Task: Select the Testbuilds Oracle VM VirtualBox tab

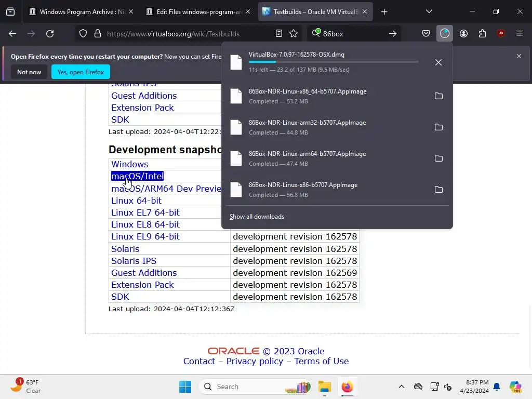Action: (315, 12)
